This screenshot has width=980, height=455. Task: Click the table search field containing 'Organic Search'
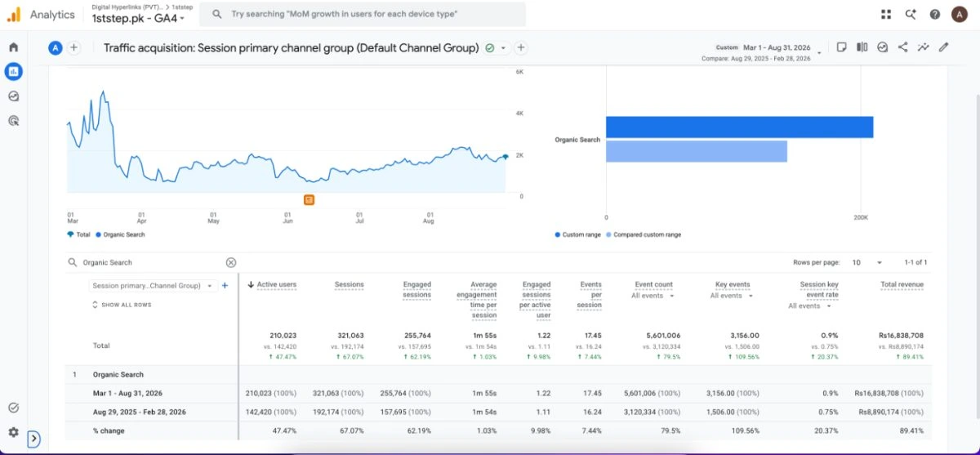point(151,262)
